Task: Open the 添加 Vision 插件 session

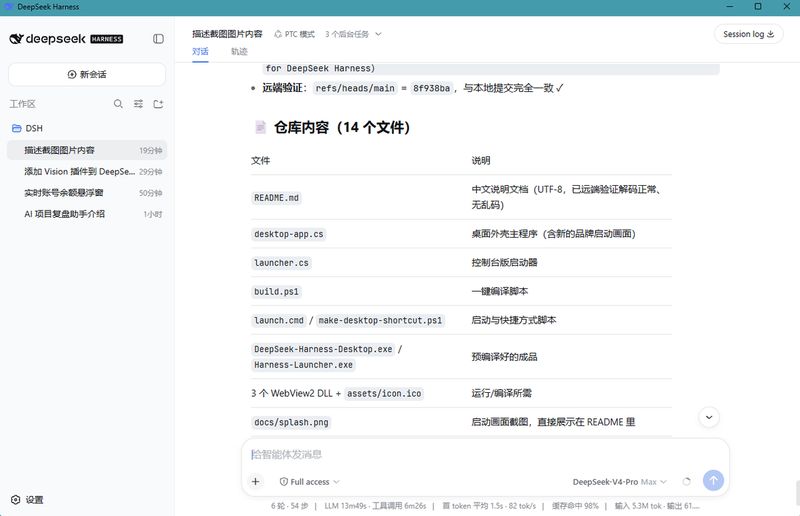Action: 87,171
